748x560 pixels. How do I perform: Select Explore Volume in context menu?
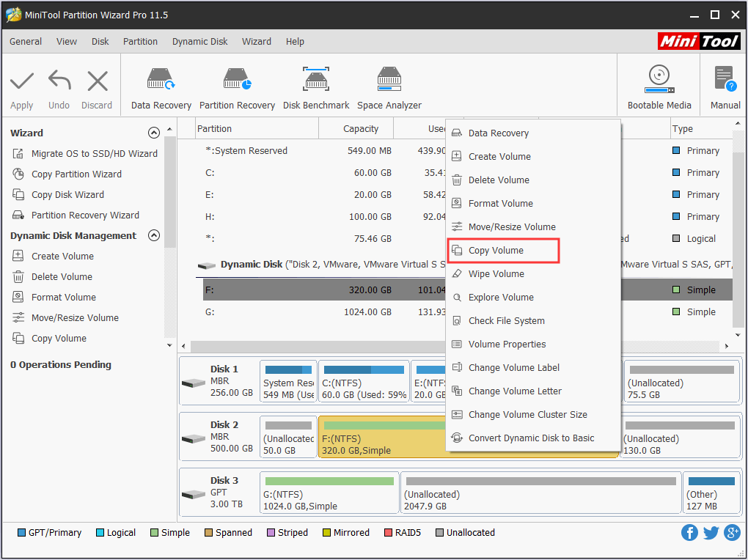click(533, 297)
